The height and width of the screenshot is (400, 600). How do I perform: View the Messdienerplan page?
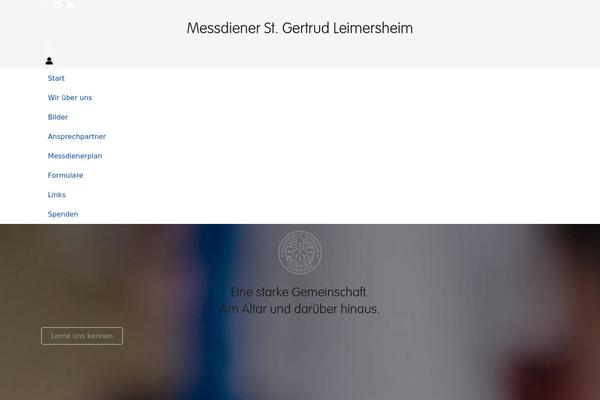click(75, 156)
